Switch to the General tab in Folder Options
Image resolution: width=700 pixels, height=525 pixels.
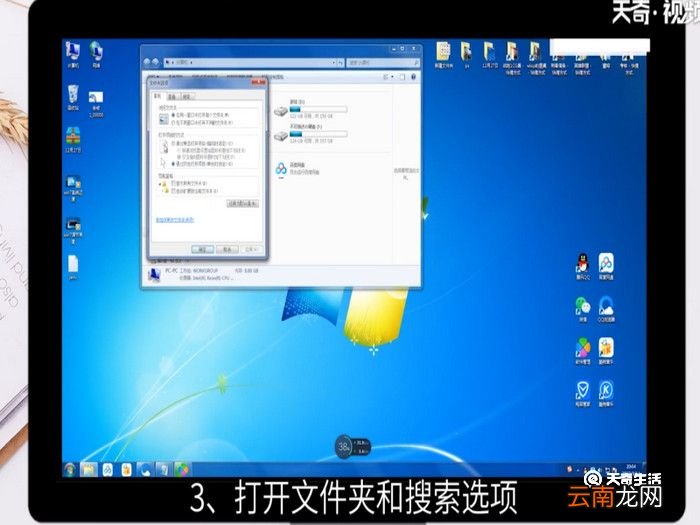click(x=157, y=96)
